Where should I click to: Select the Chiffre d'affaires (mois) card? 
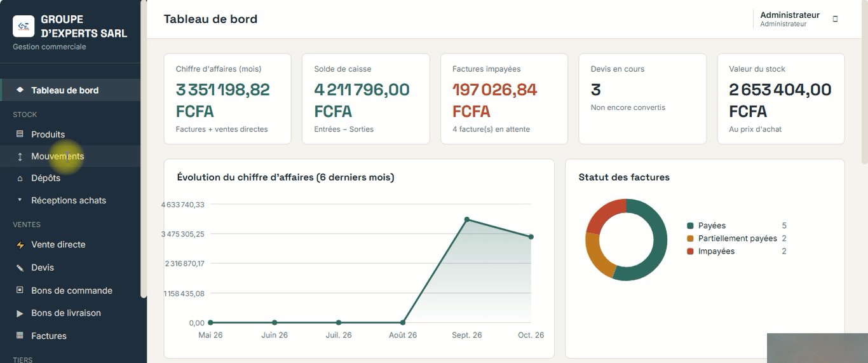[x=227, y=99]
